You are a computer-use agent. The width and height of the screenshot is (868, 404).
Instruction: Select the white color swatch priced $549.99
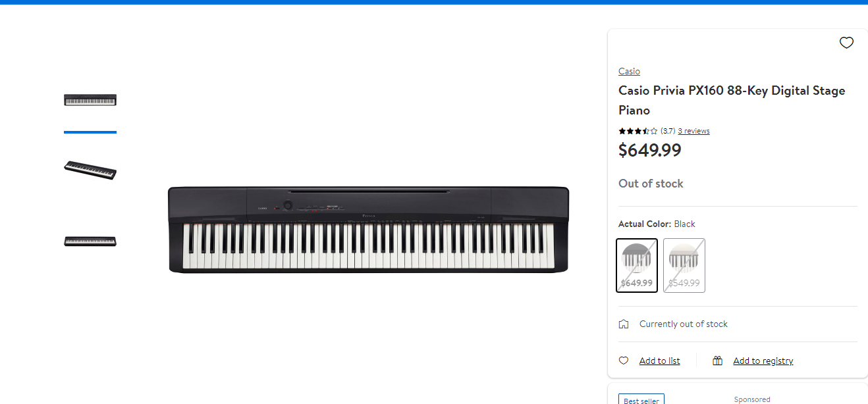point(684,265)
